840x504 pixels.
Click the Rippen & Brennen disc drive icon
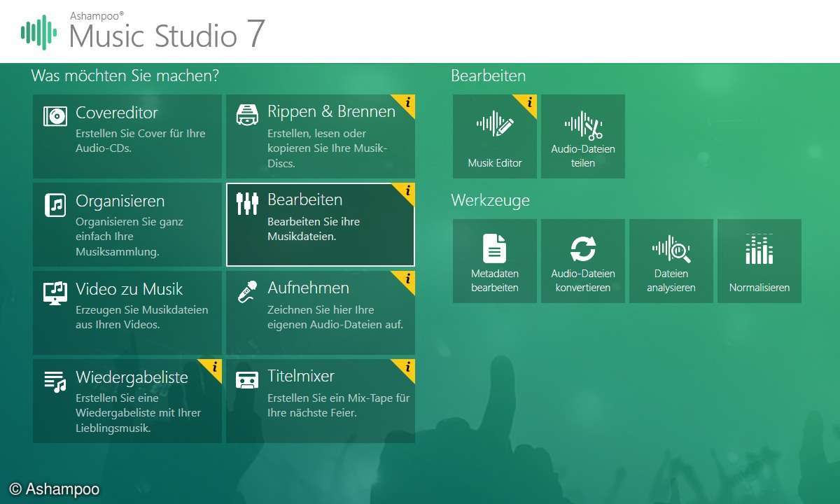[247, 115]
